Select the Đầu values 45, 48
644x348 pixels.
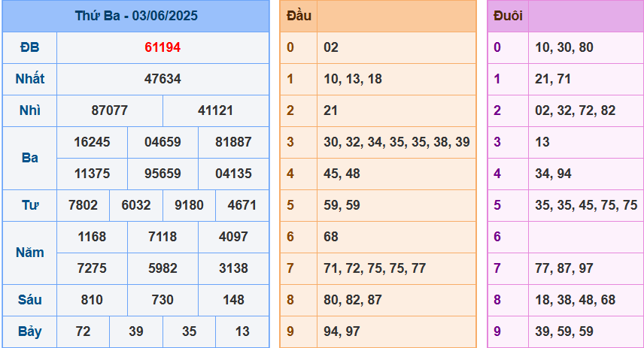342,174
